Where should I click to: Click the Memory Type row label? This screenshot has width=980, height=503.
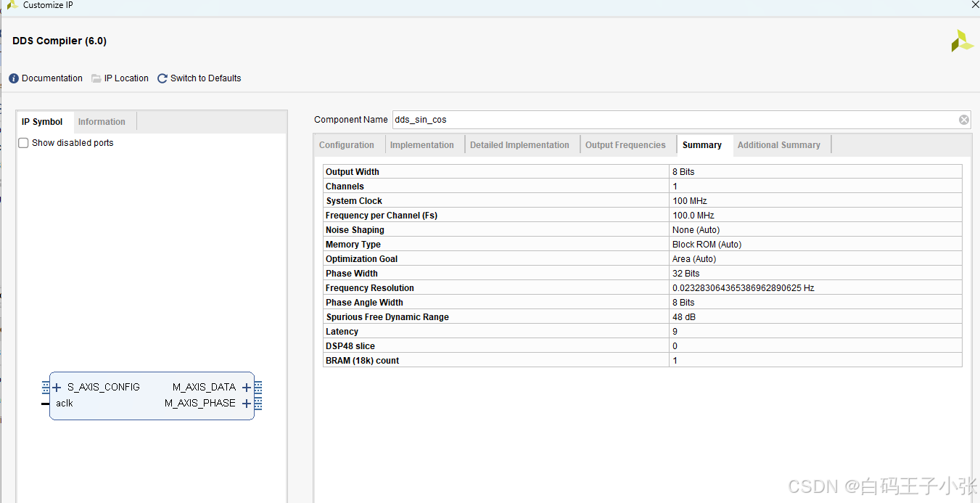353,245
